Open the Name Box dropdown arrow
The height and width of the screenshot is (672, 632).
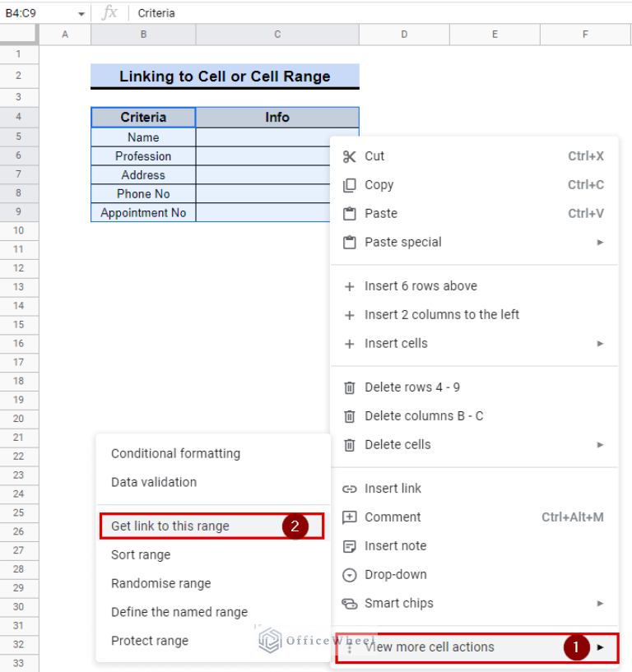(x=80, y=13)
